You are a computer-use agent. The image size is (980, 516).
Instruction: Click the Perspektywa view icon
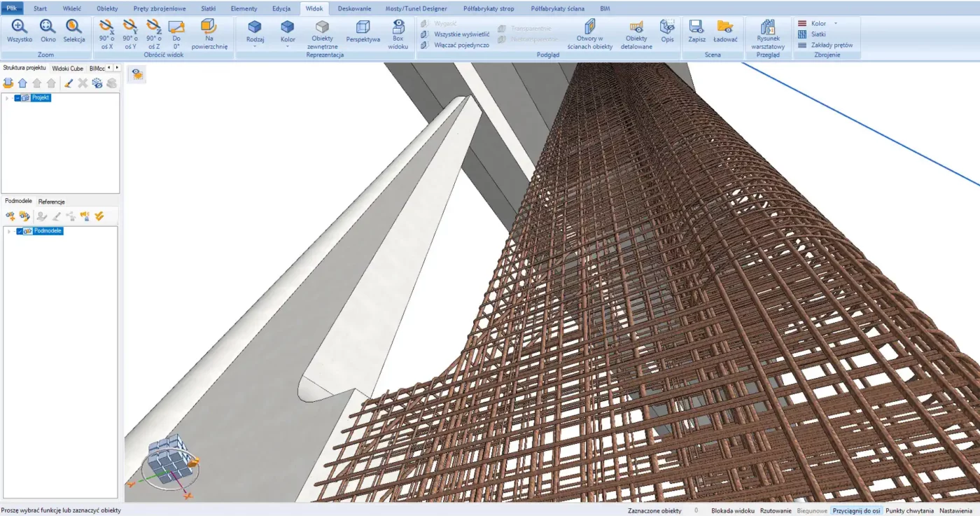tap(363, 31)
